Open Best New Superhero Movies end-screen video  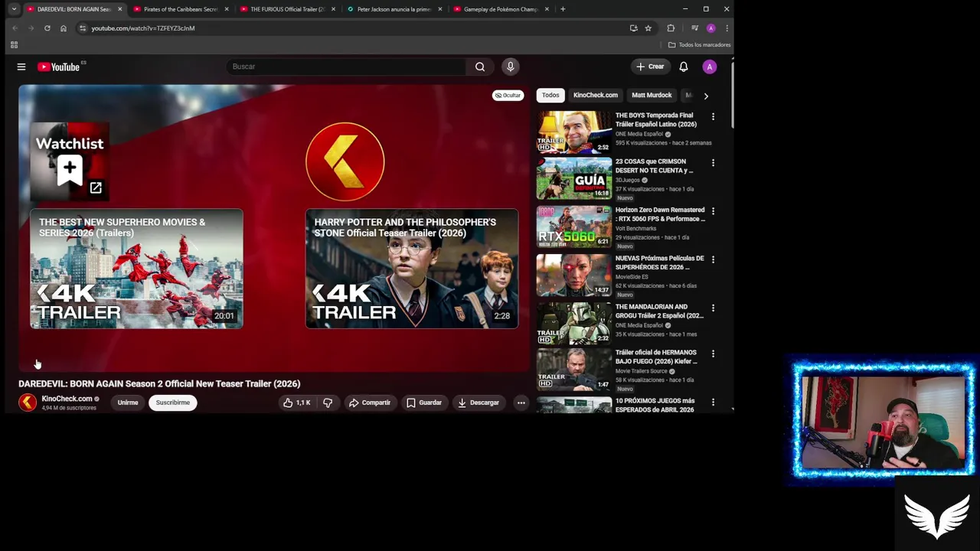click(136, 269)
